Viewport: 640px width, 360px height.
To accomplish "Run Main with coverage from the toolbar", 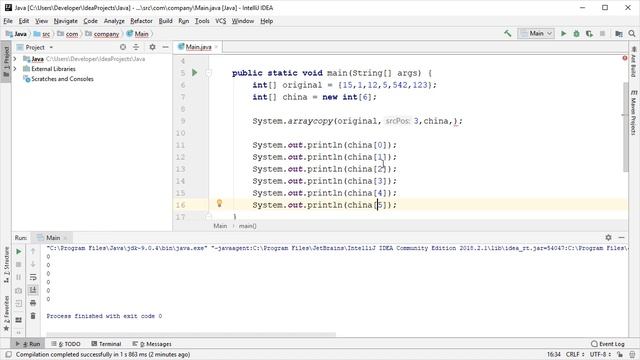I will (589, 33).
